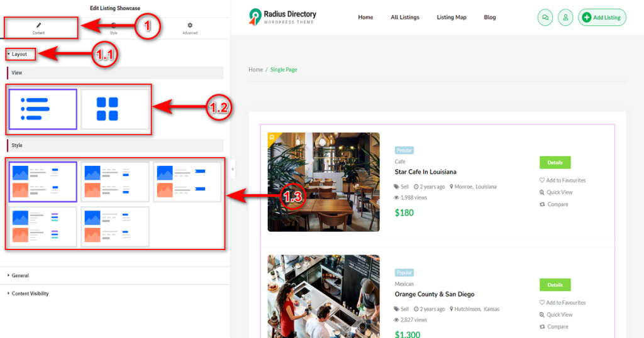This screenshot has height=338, width=644.
Task: Click the Edit Listing Showcase panel title
Action: coord(115,8)
